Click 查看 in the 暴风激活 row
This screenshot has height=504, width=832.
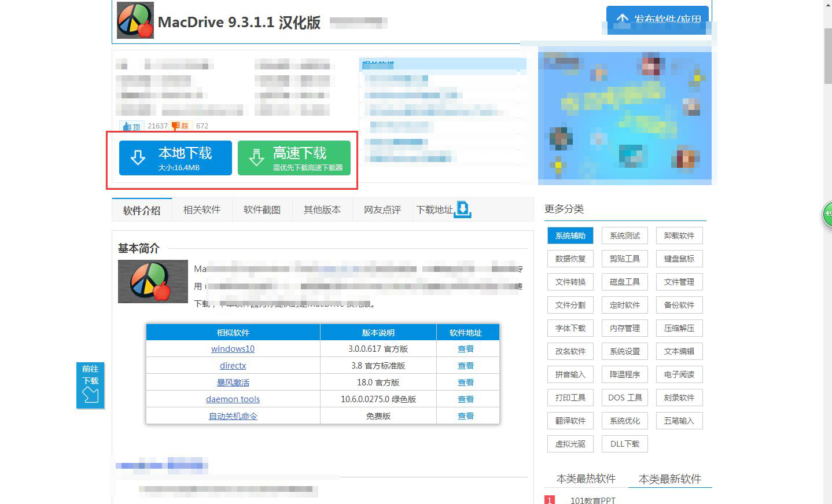coord(466,382)
